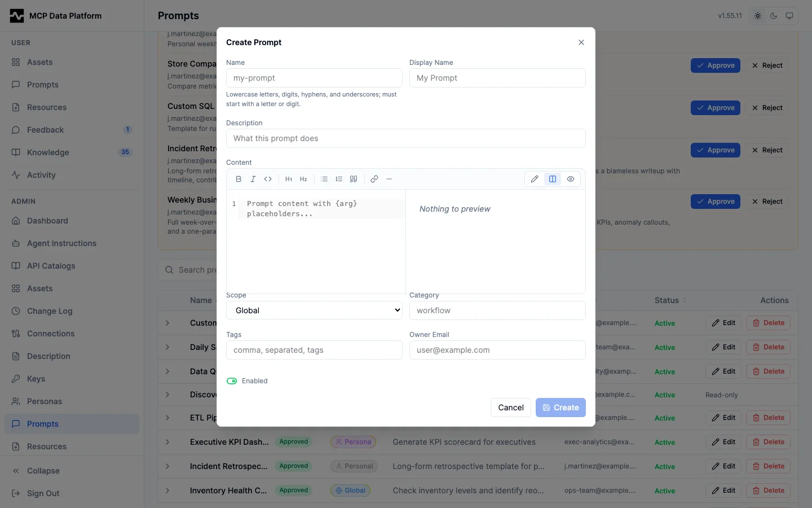The height and width of the screenshot is (508, 812).
Task: Sort table by Status column
Action: point(670,300)
